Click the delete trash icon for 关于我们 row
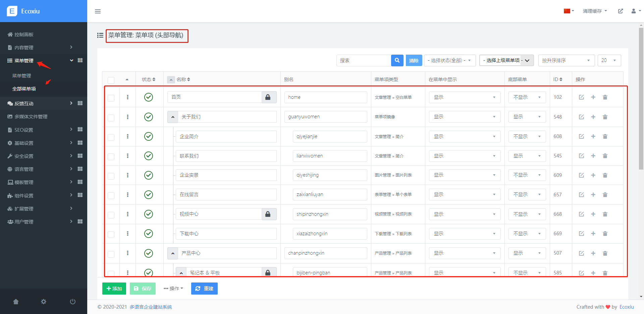 (605, 117)
